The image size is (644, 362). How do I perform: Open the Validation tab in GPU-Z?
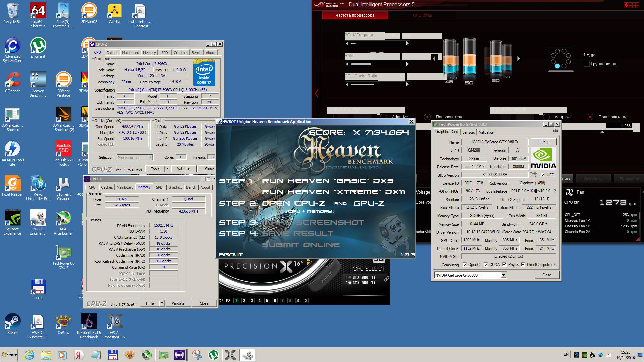tap(486, 132)
